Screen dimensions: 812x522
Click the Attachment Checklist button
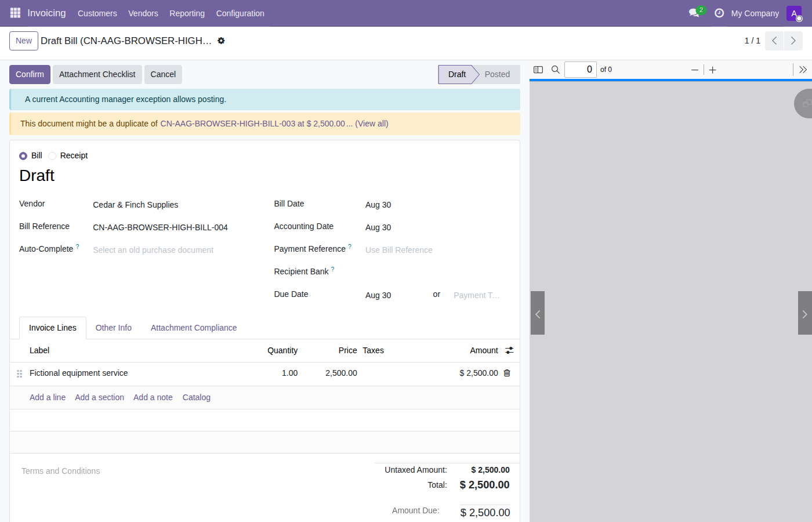coord(97,74)
